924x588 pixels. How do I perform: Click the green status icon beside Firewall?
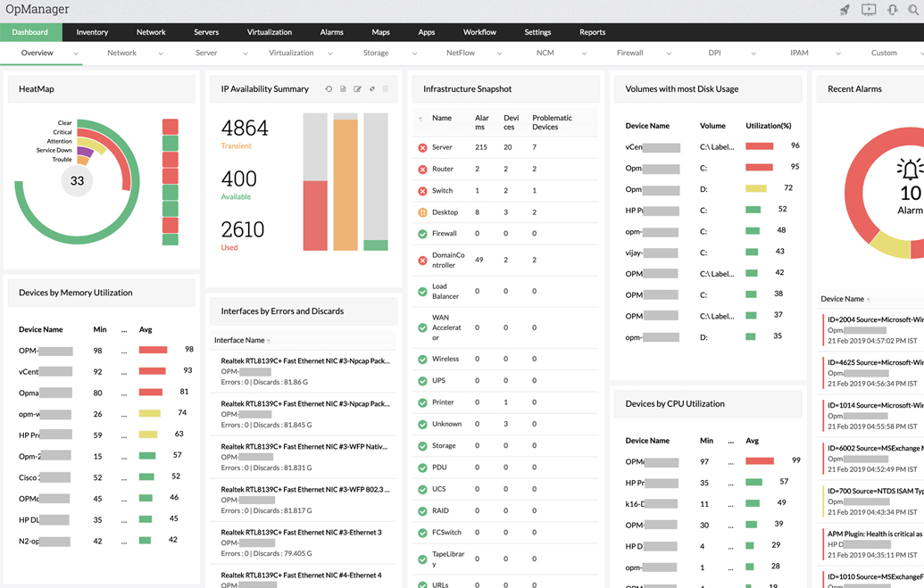tap(422, 234)
